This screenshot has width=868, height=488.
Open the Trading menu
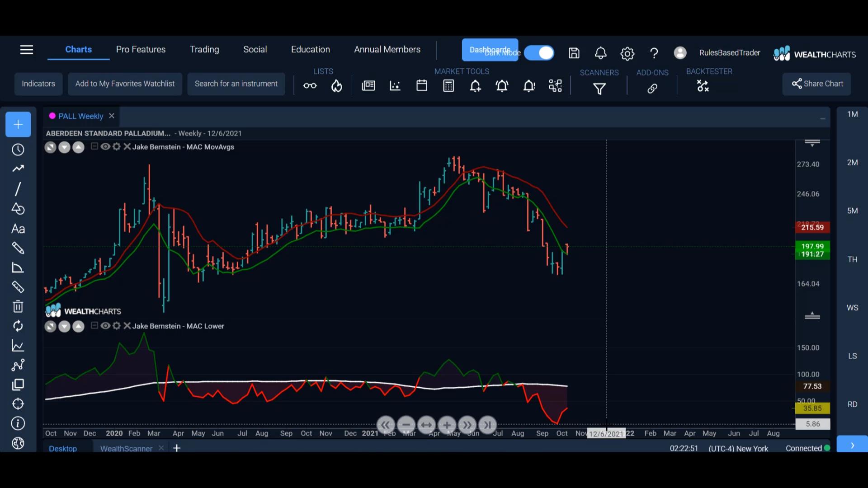(204, 49)
